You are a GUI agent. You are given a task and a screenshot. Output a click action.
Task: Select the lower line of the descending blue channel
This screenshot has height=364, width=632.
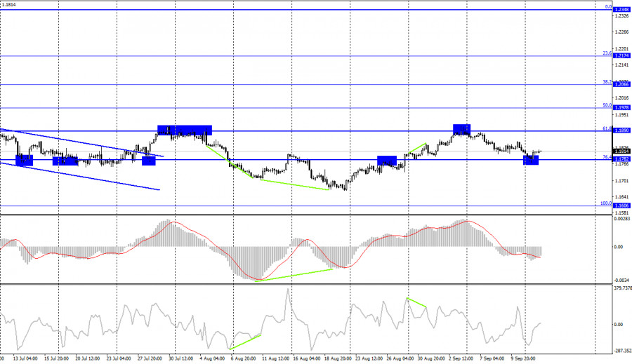pos(84,176)
